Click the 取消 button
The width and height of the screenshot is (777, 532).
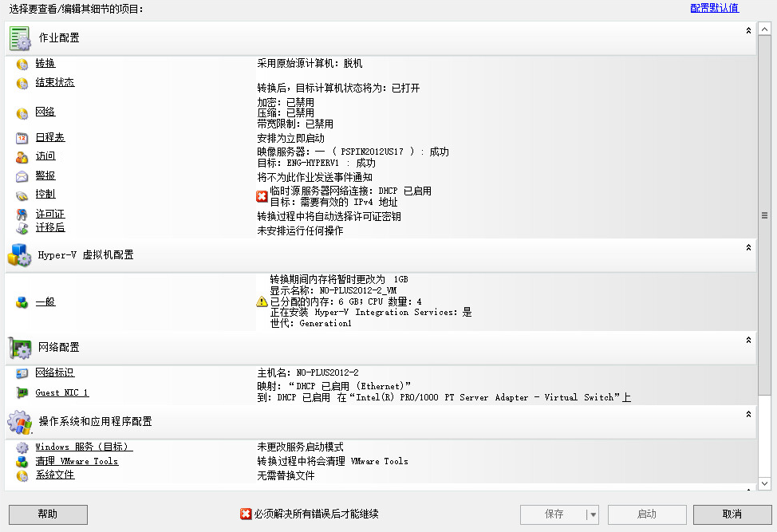(x=732, y=514)
